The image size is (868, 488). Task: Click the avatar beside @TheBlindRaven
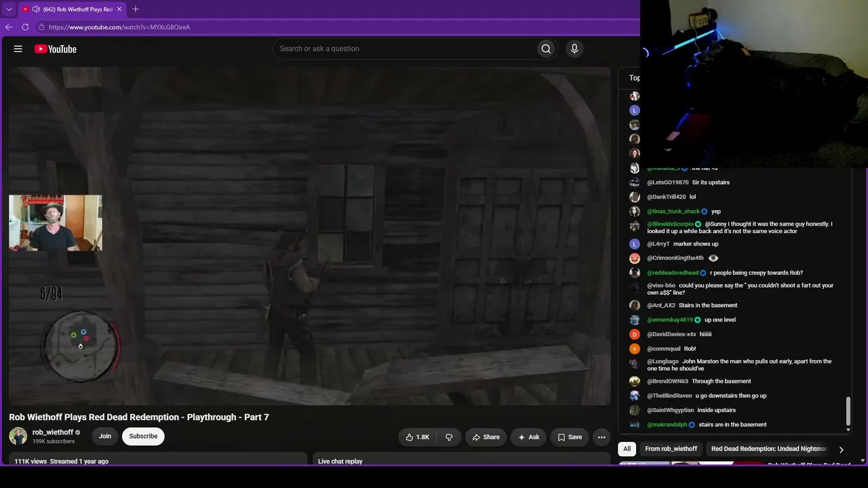tap(635, 396)
